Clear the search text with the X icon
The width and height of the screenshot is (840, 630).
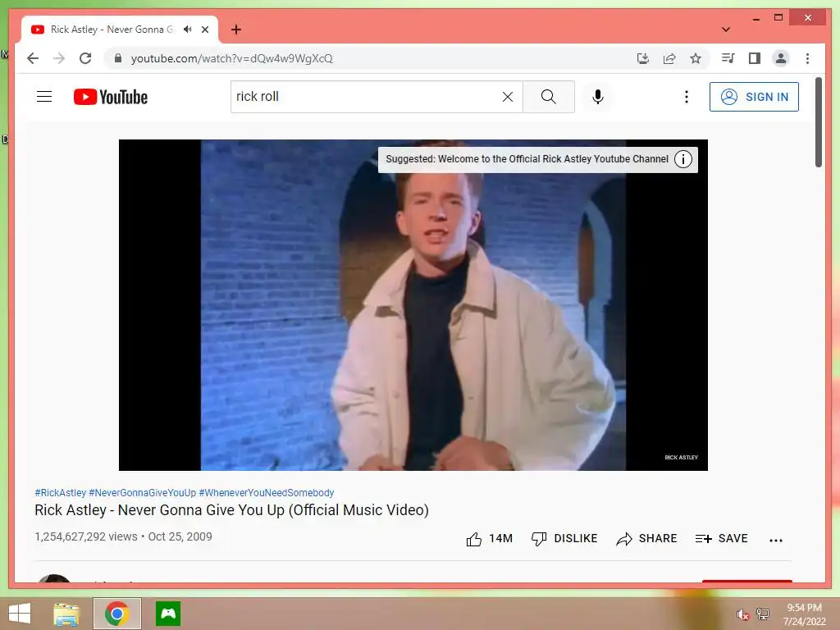click(507, 97)
